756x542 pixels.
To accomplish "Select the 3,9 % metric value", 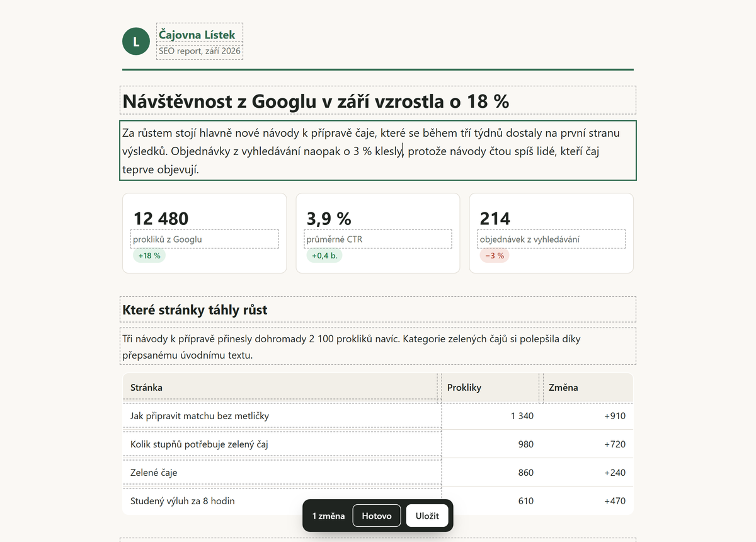I will pos(329,219).
